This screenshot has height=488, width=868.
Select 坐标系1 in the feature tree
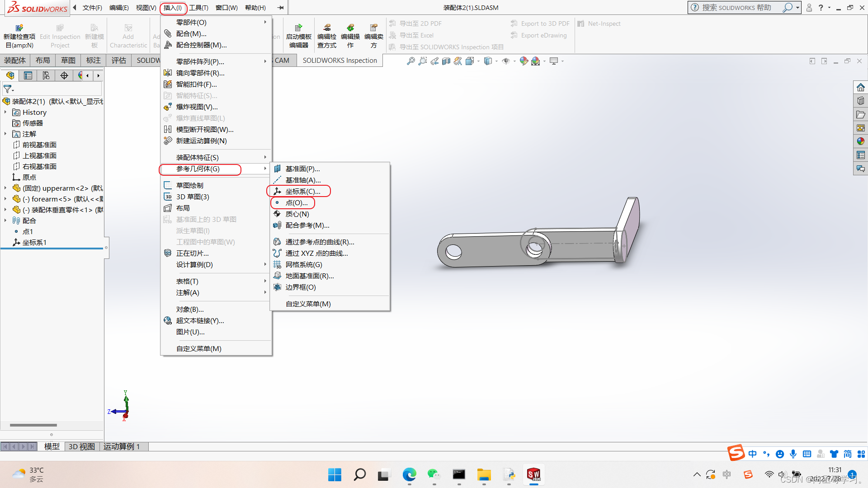pos(34,242)
